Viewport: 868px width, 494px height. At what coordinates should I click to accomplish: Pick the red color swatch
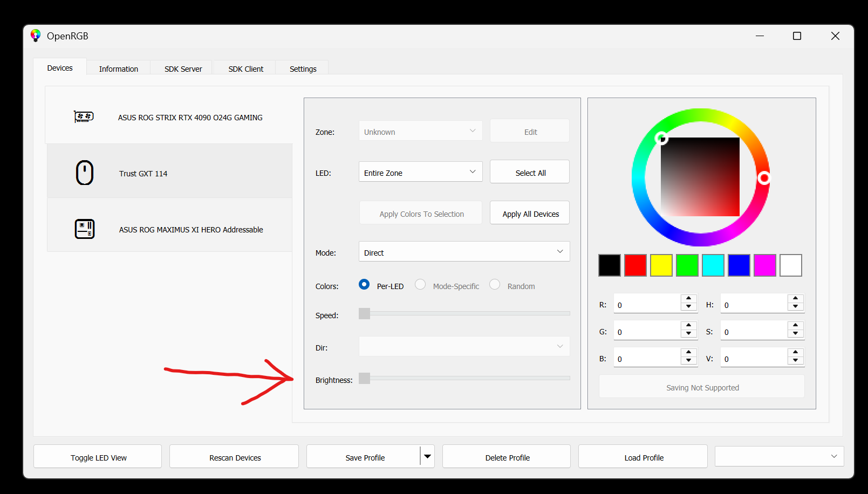pyautogui.click(x=635, y=265)
